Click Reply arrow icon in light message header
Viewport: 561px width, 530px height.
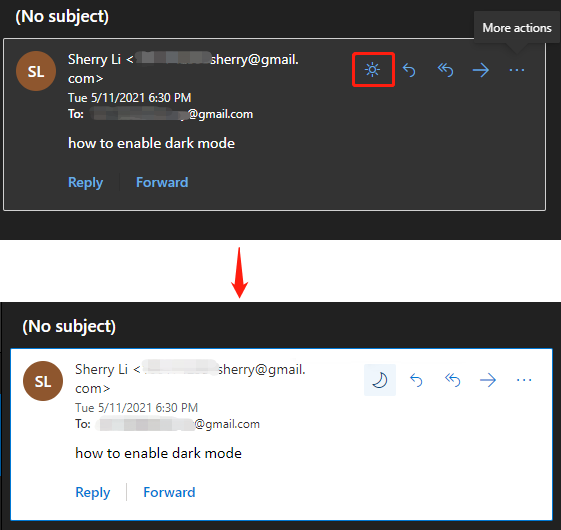pos(416,380)
